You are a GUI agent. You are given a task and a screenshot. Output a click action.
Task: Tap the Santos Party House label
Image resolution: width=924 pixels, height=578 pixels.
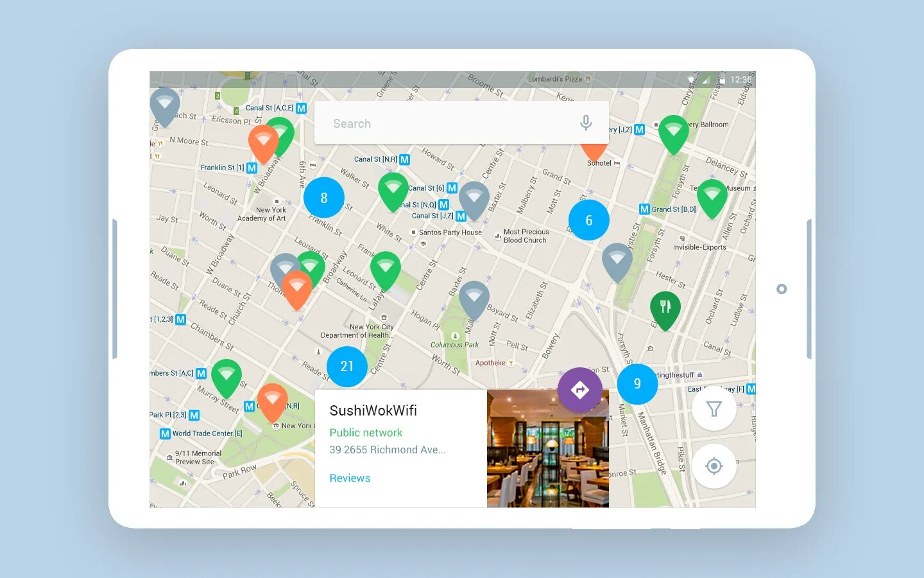[450, 232]
